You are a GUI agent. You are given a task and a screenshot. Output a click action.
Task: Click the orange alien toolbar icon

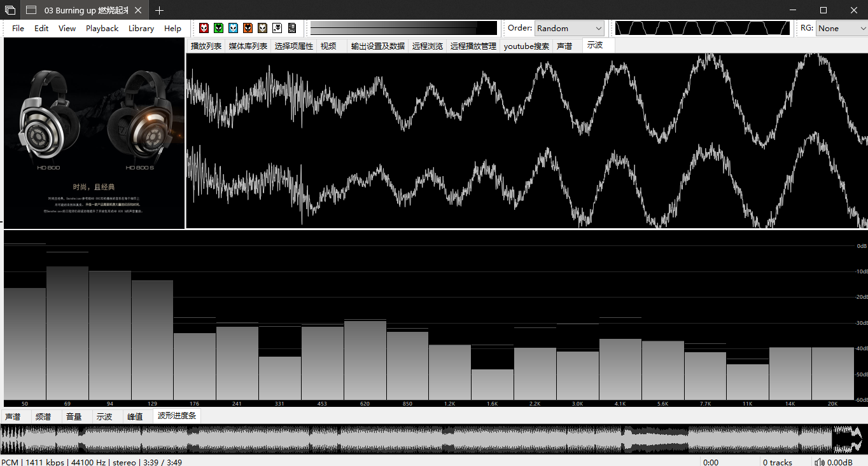click(x=248, y=28)
